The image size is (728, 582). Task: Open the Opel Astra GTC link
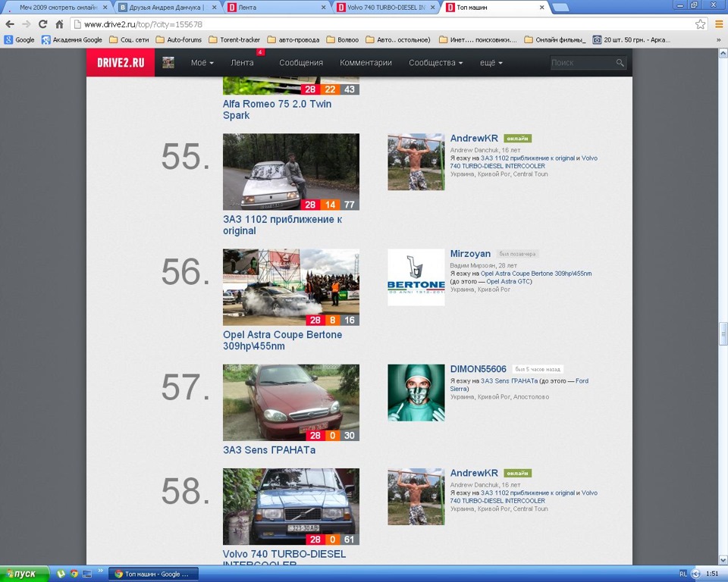[508, 281]
